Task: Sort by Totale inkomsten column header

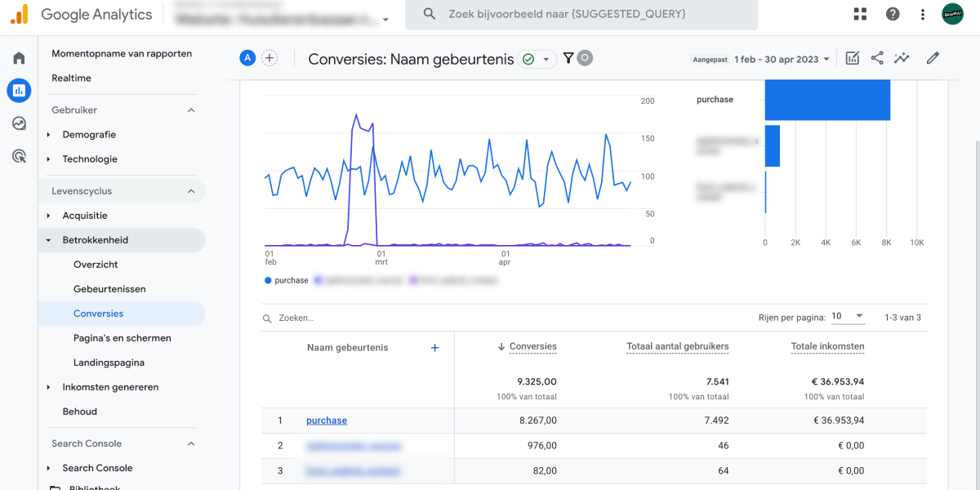Action: coord(827,346)
